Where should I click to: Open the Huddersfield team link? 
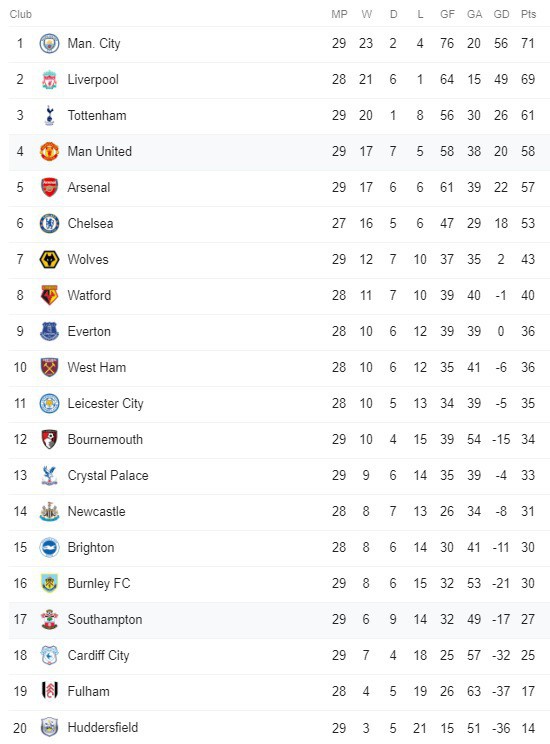pos(103,727)
